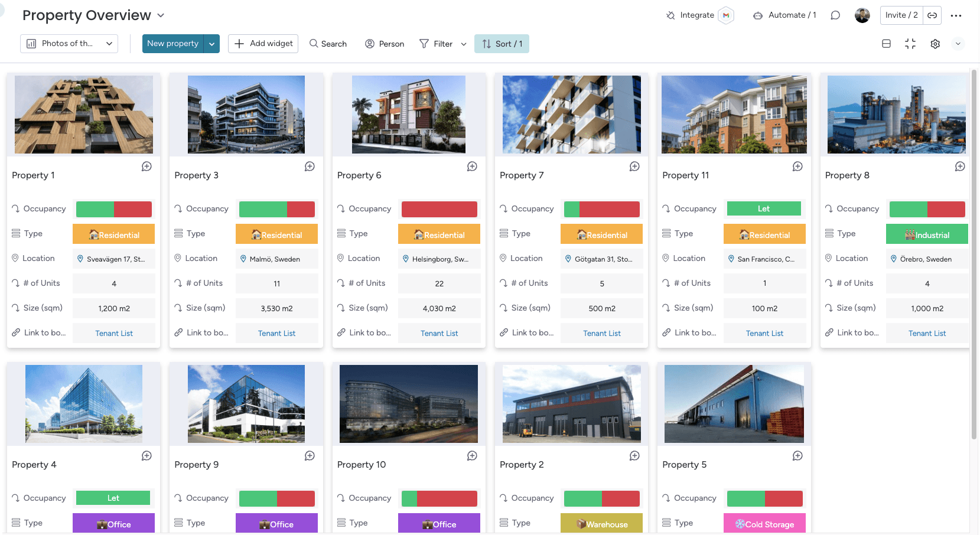
Task: Add an update to Property 11
Action: 797,167
